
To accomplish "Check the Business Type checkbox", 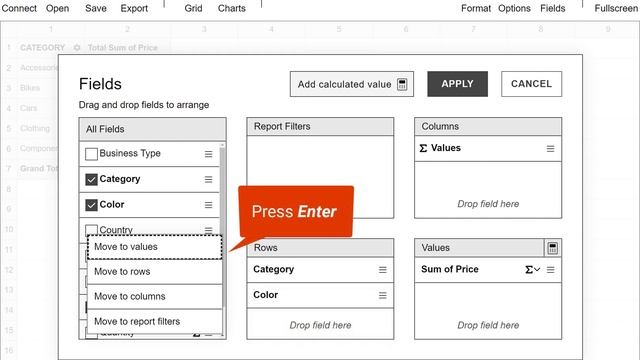I will 91,154.
